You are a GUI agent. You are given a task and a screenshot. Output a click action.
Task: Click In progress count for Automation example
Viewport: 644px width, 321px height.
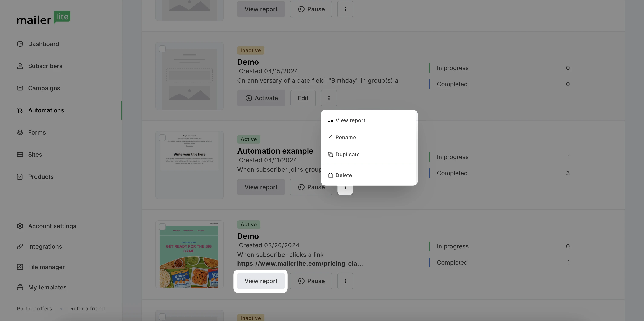coord(568,157)
